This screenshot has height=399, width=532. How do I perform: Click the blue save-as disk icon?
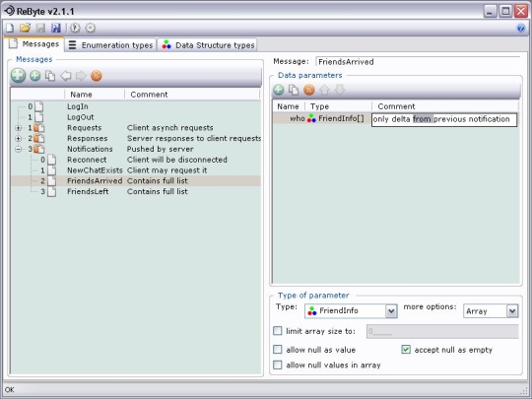point(55,28)
